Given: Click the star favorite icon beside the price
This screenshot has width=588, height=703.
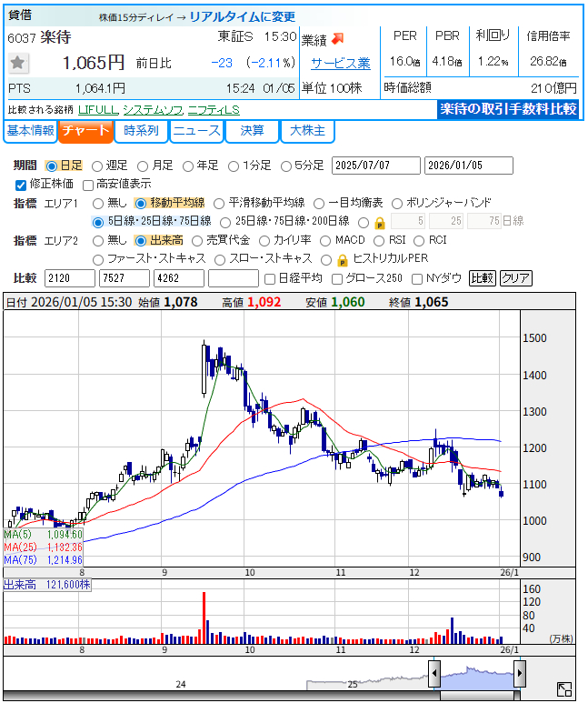Looking at the screenshot, I should (x=19, y=63).
